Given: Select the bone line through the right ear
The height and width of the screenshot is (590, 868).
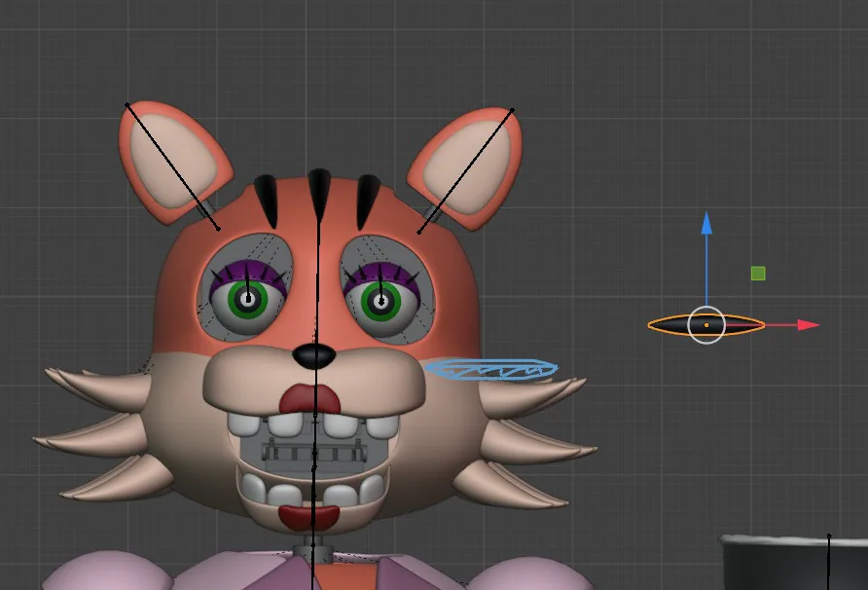Looking at the screenshot, I should [x=465, y=171].
